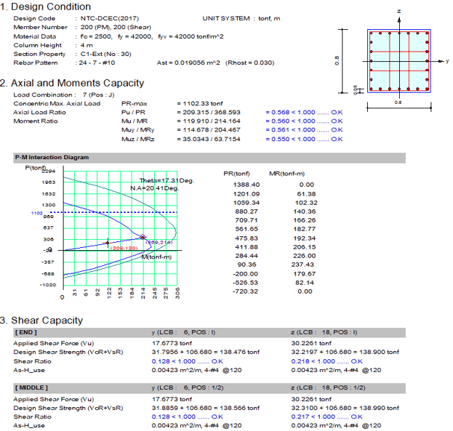
Task: Select the P-M Interaction Diagram header
Action: (x=210, y=158)
